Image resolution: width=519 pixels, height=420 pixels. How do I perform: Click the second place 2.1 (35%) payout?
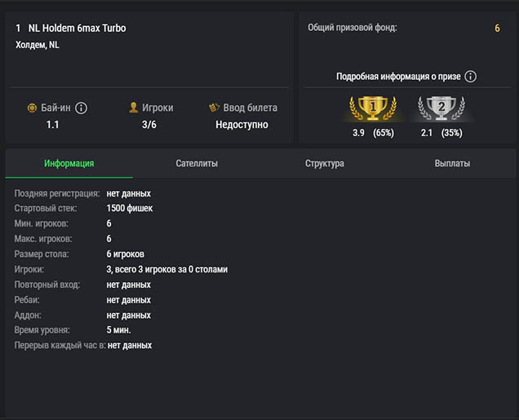(x=441, y=133)
